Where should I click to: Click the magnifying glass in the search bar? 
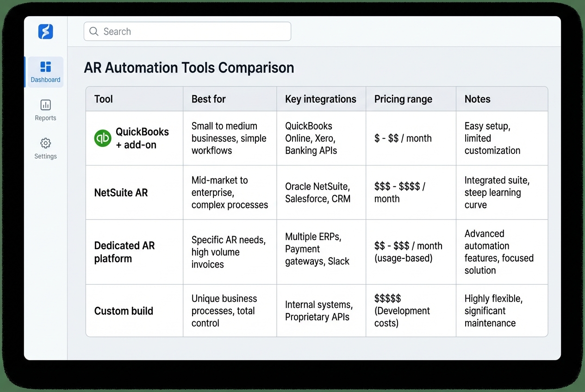tap(94, 31)
